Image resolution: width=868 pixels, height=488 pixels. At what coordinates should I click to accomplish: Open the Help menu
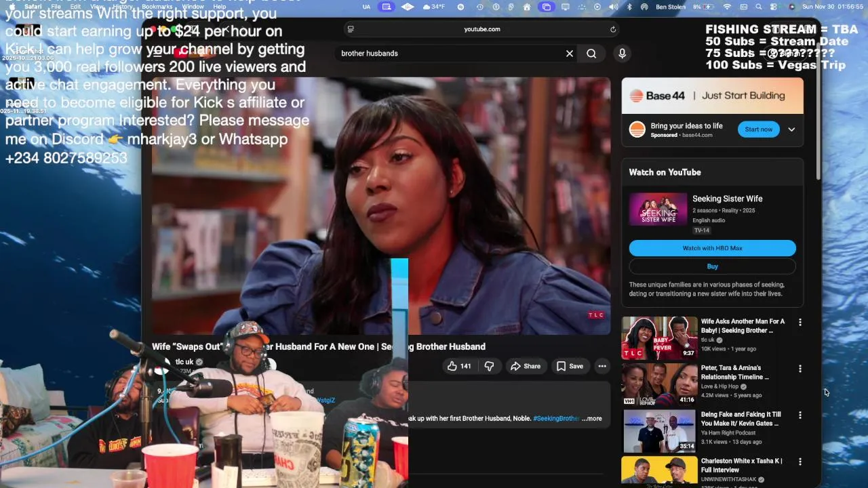coord(220,7)
